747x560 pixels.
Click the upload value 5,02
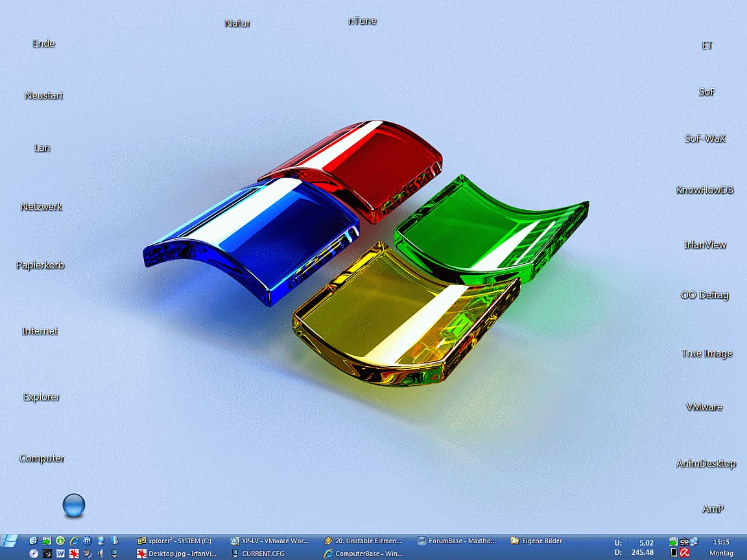(646, 542)
